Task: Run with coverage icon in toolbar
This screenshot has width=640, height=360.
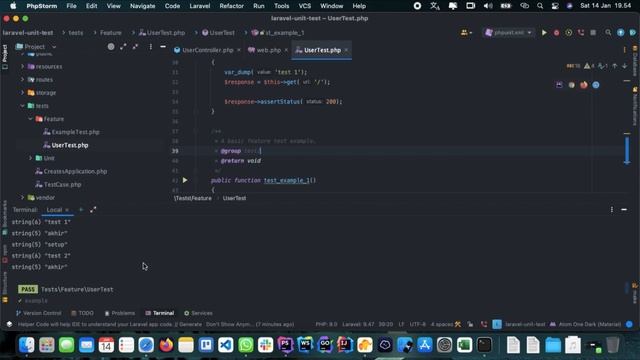Action: pyautogui.click(x=569, y=33)
